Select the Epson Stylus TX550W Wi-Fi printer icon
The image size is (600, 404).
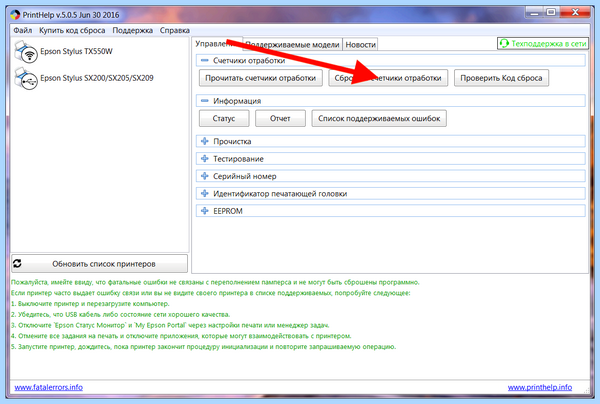point(26,52)
